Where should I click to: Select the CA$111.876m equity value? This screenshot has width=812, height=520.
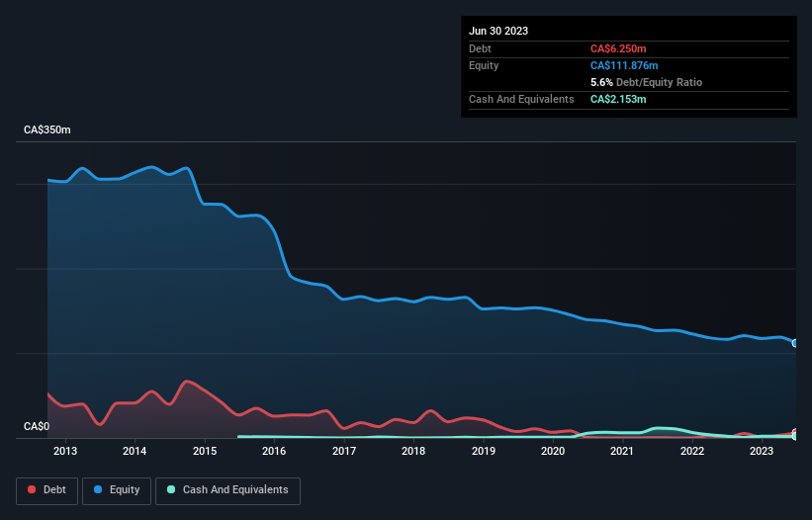[624, 65]
